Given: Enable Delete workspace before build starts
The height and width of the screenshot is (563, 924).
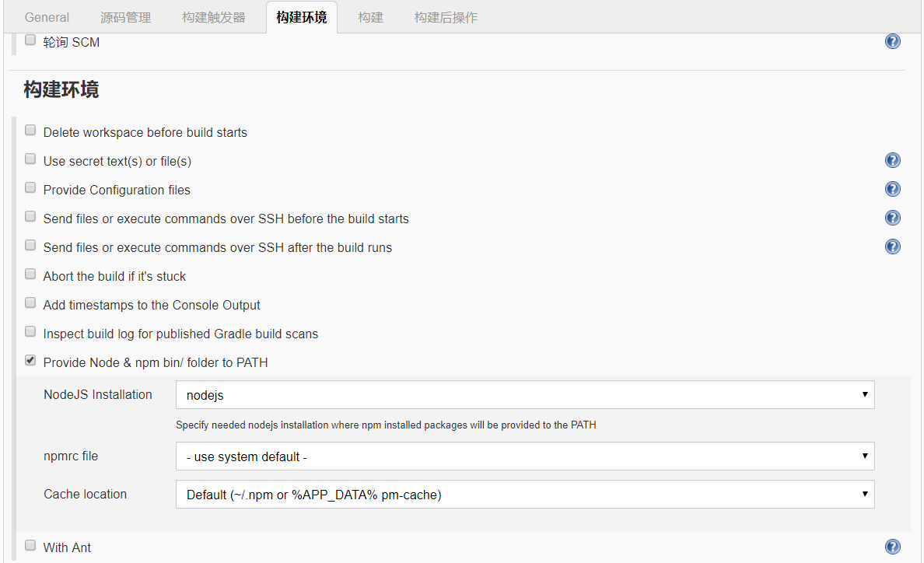Looking at the screenshot, I should tap(30, 131).
